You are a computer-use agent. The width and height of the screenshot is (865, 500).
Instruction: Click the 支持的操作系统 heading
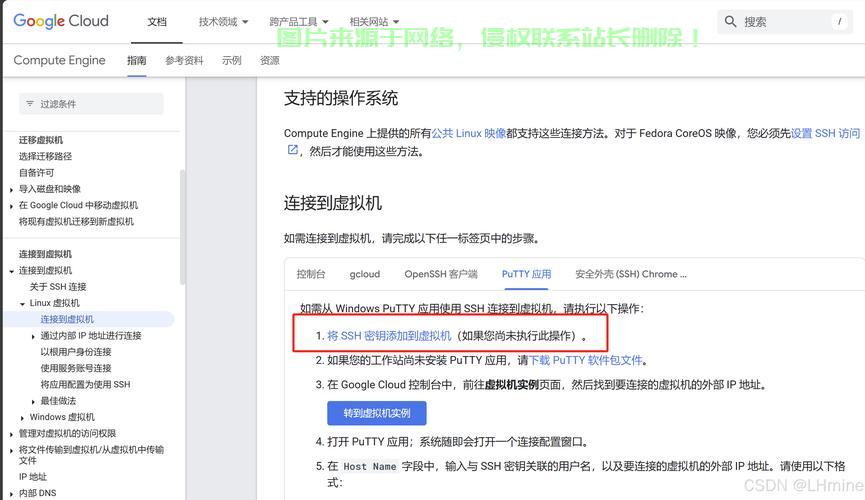[341, 98]
